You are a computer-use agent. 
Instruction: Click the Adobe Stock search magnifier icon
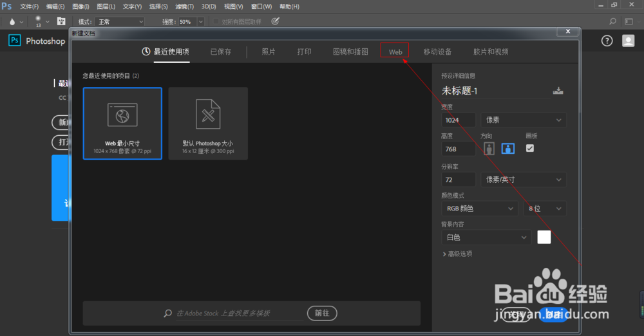pos(167,313)
